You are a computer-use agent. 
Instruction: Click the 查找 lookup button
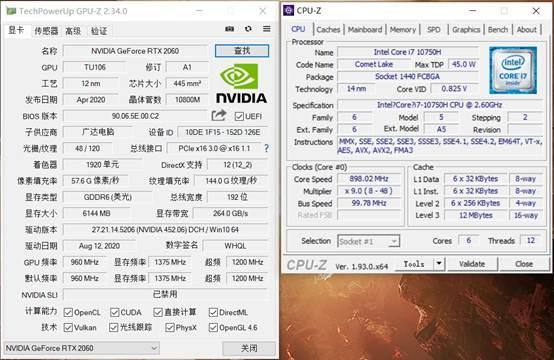pyautogui.click(x=242, y=51)
